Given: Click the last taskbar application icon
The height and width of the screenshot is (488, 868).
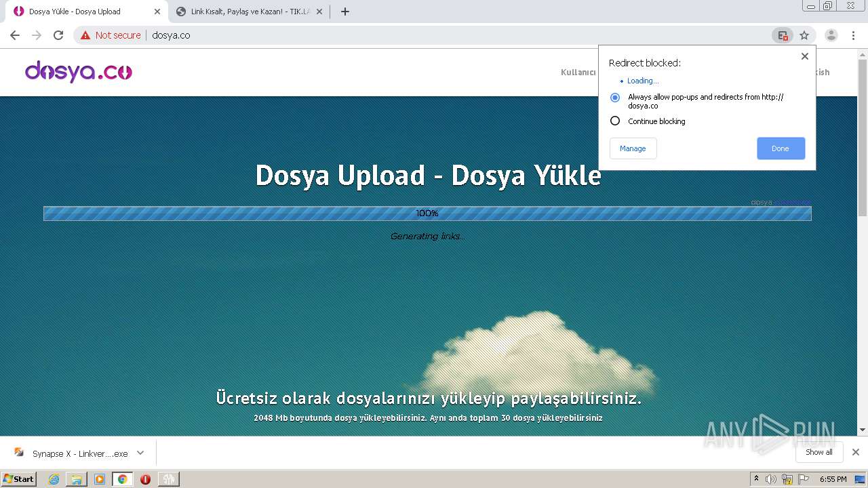Looking at the screenshot, I should click(168, 479).
